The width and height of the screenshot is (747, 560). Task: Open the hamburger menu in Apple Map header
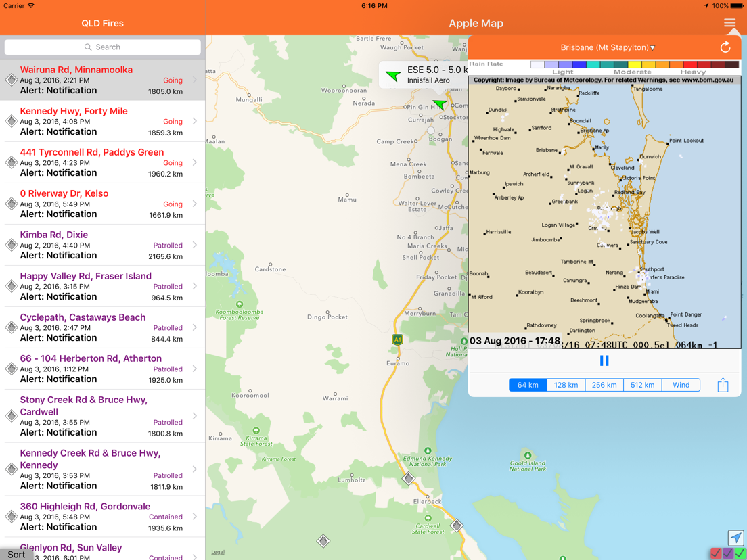729,23
